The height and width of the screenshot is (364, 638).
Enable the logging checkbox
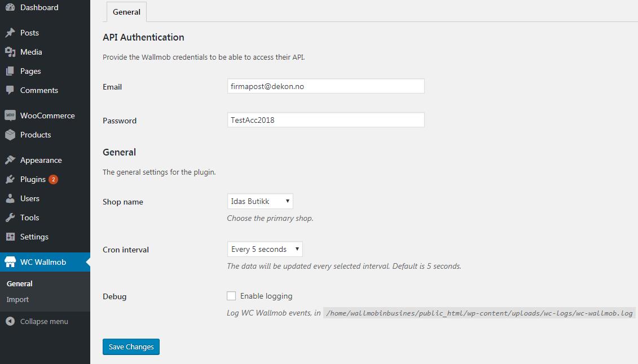point(231,296)
